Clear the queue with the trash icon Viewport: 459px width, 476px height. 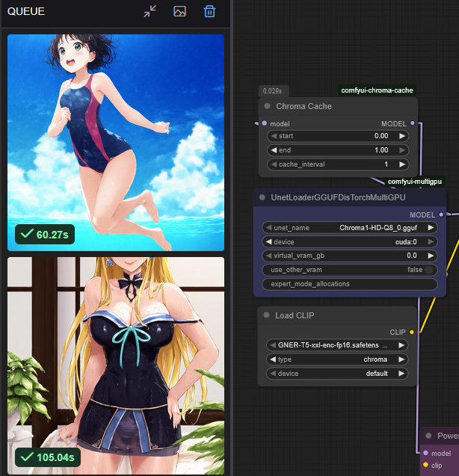209,11
